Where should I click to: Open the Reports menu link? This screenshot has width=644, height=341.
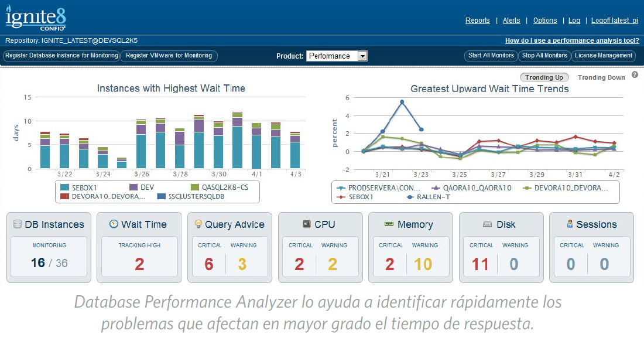point(477,21)
